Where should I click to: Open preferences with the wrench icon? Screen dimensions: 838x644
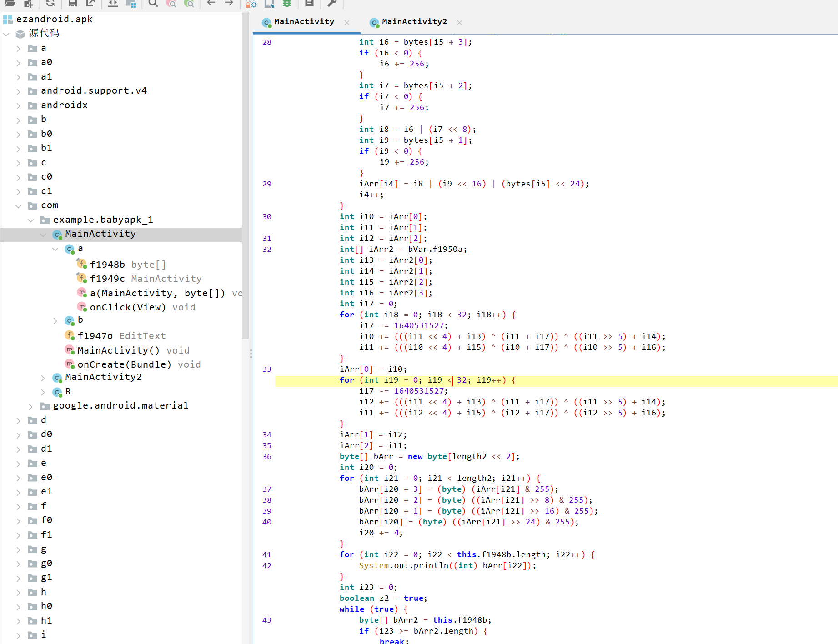pos(332,3)
